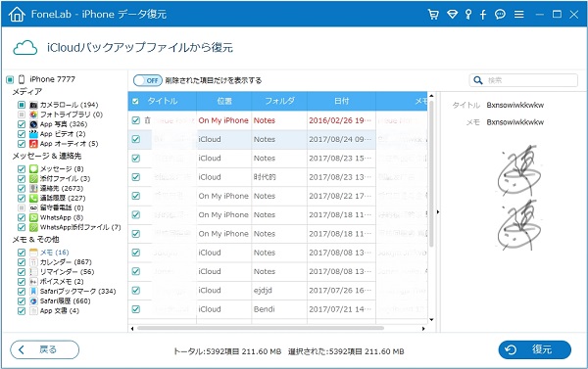Click the call history phone icon
Viewport: 588px width, 369px height.
pos(33,198)
